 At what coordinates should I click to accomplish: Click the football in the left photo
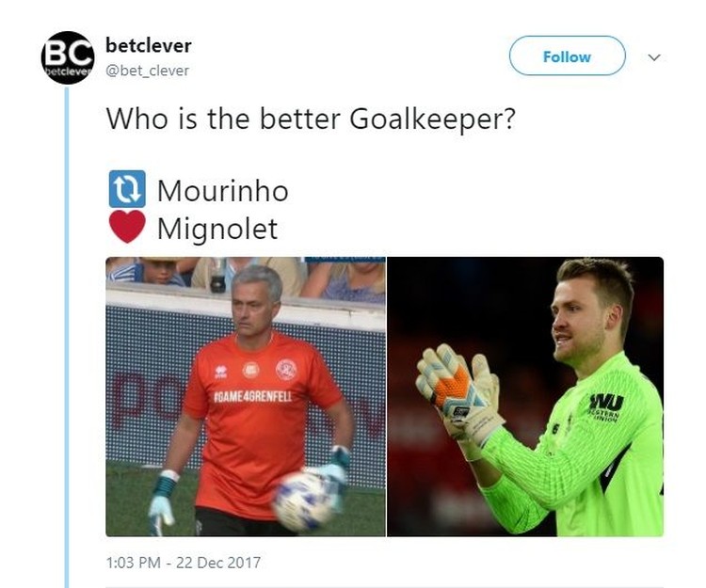pyautogui.click(x=302, y=501)
